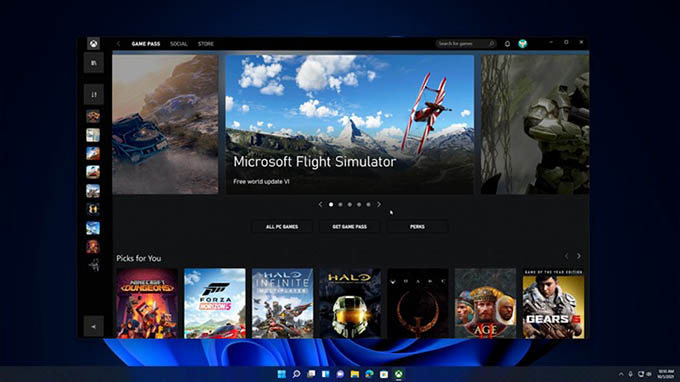Open the topmost game icon in the sidebar
Viewport: 680px width, 382px height.
coord(93,116)
